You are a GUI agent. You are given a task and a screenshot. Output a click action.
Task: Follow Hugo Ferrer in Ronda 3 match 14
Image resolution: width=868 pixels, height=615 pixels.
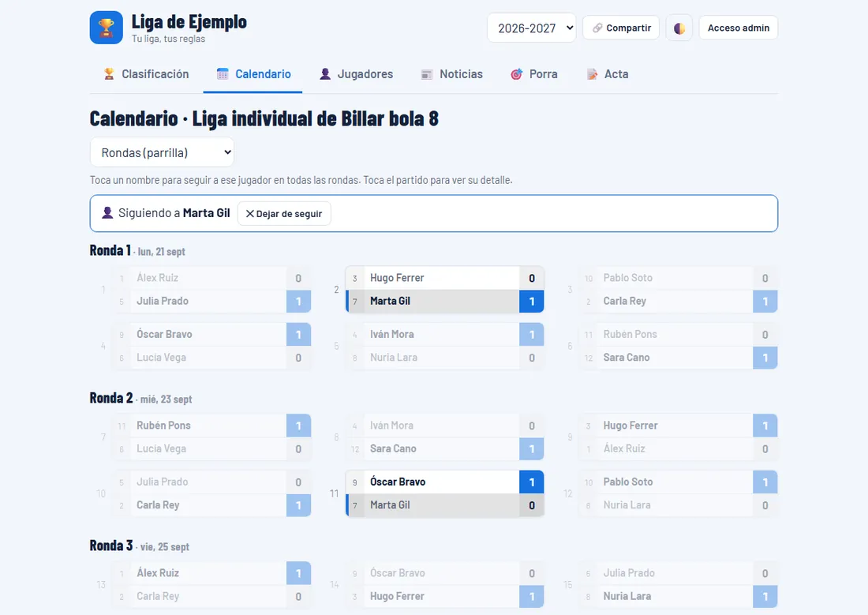(397, 596)
